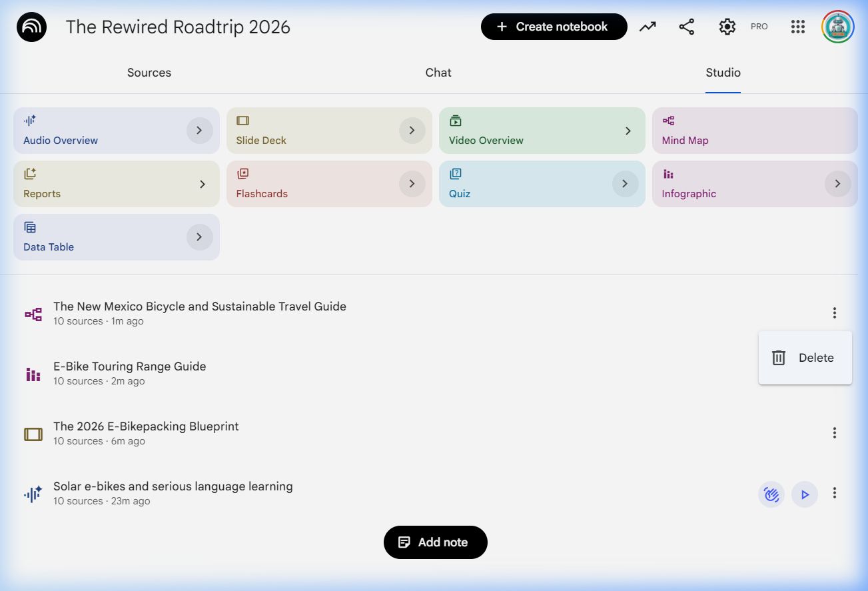Open the analytics trending icon
Image resolution: width=868 pixels, height=591 pixels.
pyautogui.click(x=648, y=27)
